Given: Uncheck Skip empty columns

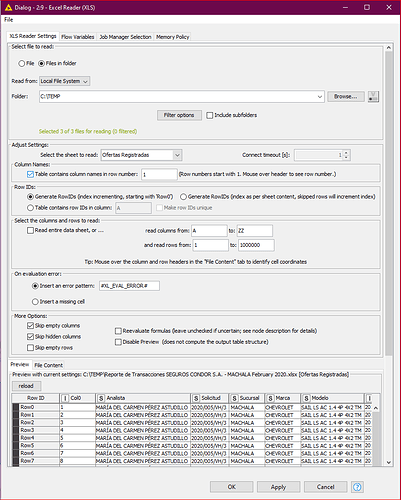Looking at the screenshot, I should pos(30,326).
